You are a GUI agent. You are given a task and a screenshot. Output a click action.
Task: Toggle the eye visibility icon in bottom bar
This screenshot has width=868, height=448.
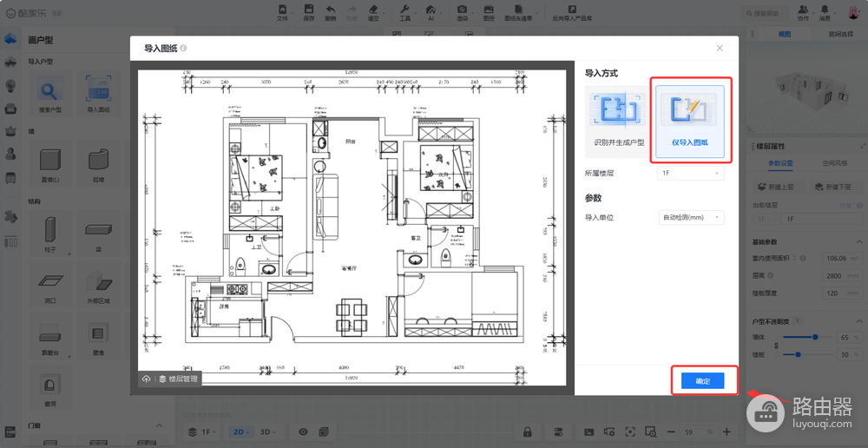[303, 432]
